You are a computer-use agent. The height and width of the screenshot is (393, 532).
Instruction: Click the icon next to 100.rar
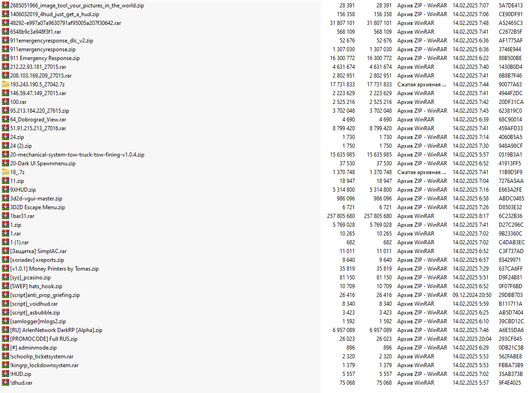pos(6,102)
